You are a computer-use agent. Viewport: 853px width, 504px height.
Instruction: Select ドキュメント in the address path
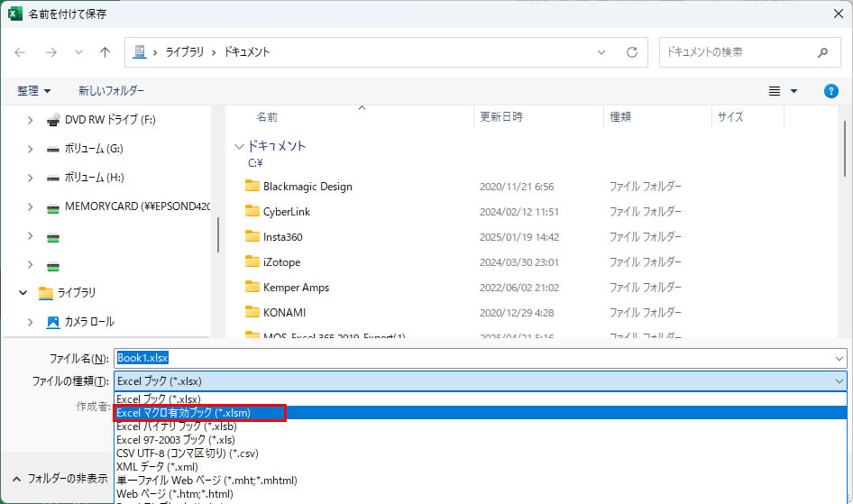247,51
